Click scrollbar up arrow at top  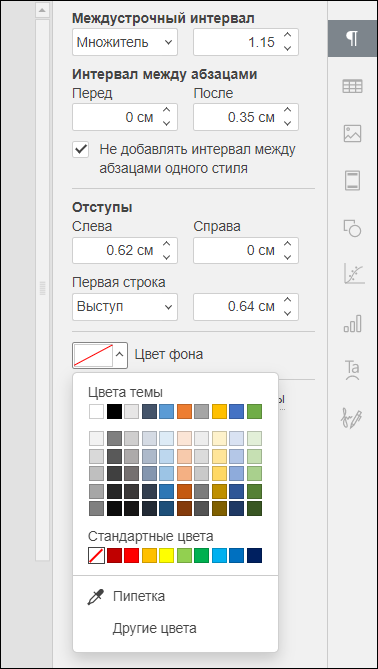pyautogui.click(x=42, y=10)
